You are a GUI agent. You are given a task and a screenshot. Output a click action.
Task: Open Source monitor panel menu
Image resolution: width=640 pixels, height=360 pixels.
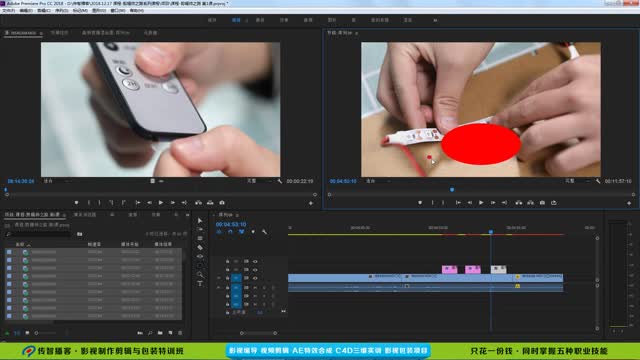41,33
